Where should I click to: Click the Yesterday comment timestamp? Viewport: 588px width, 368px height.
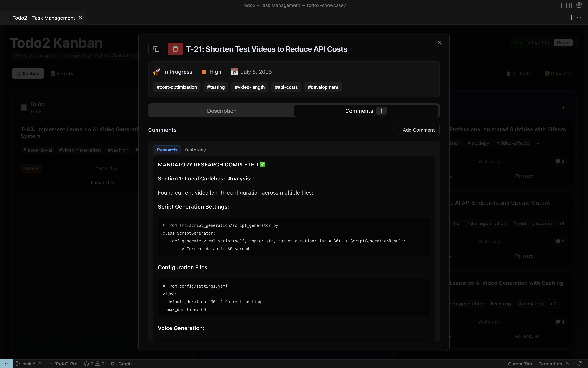(x=195, y=150)
